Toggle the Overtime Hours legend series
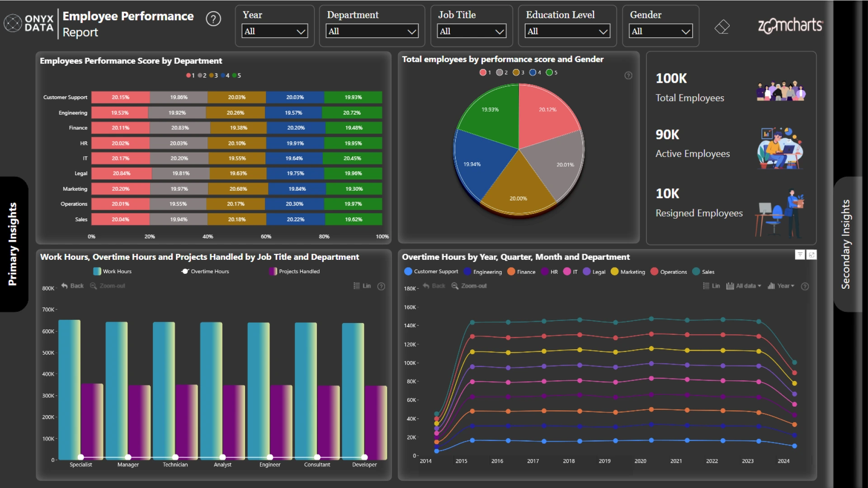The image size is (868, 488). (205, 271)
